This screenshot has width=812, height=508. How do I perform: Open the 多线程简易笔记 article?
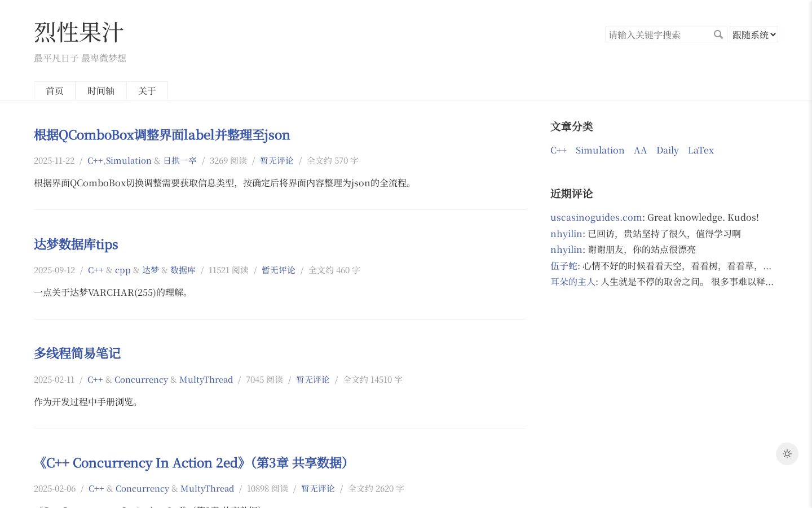coord(77,353)
